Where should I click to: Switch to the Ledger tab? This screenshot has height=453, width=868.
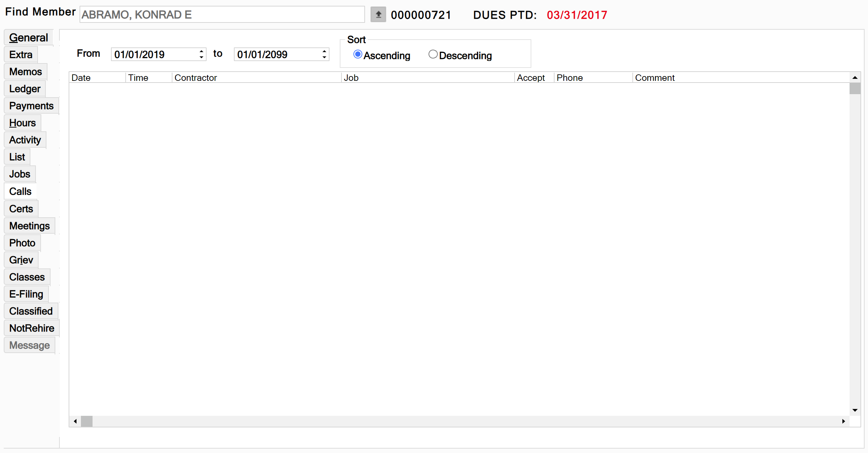tap(25, 89)
